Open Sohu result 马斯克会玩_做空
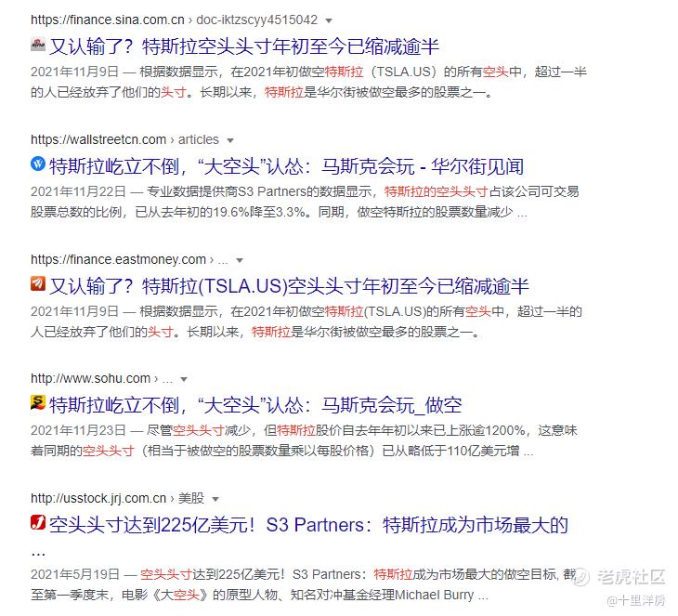This screenshot has height=616, width=678. (x=255, y=405)
